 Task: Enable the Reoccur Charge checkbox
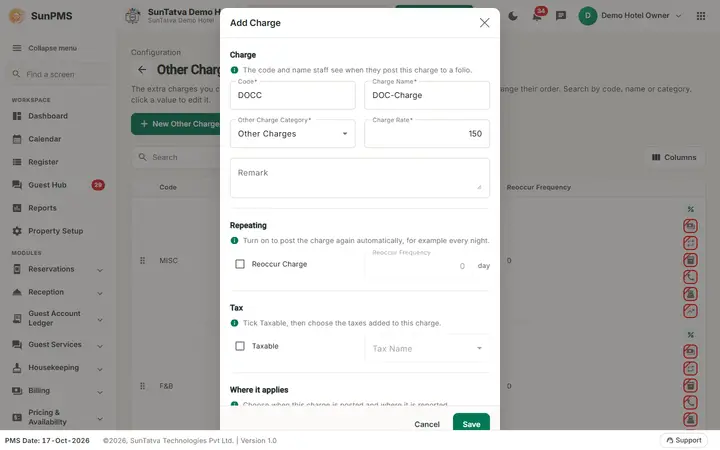point(240,264)
